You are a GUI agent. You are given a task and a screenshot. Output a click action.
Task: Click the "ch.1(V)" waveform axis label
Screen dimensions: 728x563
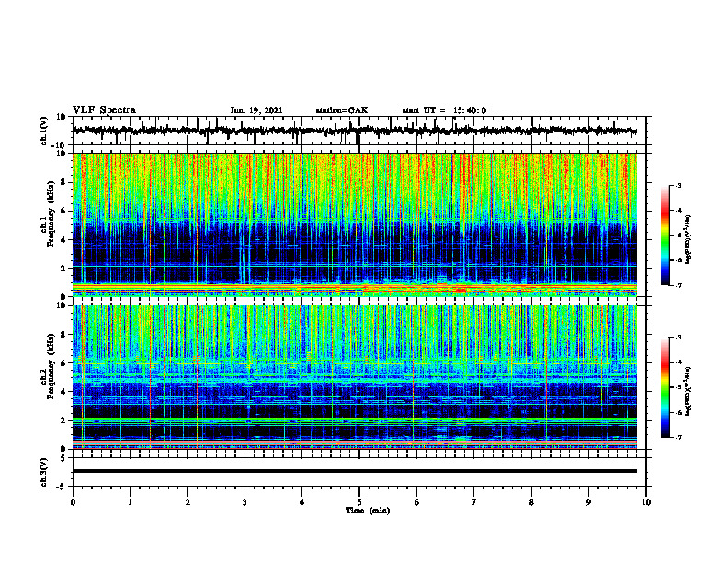(44, 131)
